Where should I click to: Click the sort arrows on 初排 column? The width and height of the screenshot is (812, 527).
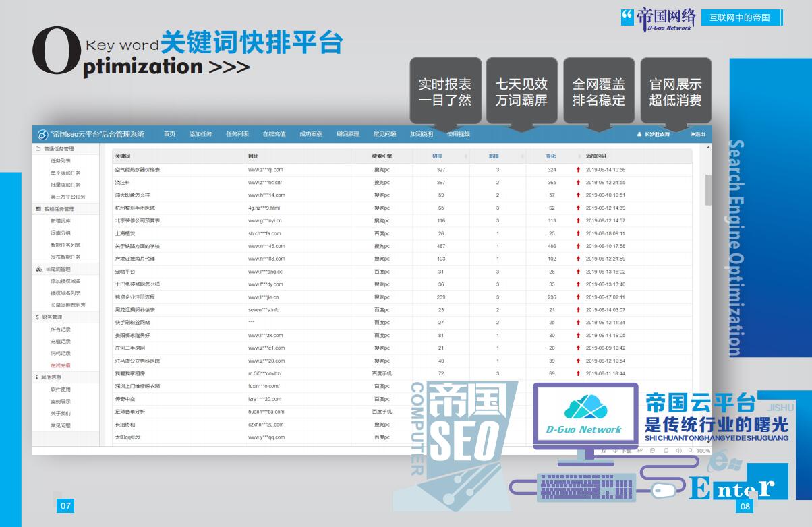tap(465, 156)
